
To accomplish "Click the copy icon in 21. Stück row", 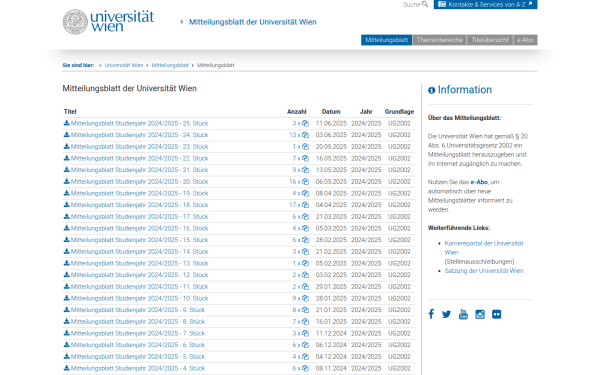I will 305,170.
